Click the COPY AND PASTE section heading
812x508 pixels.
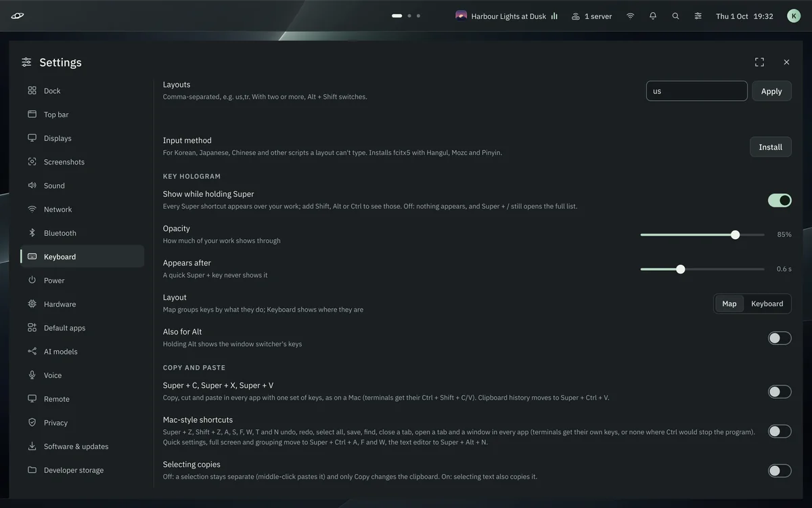[194, 368]
